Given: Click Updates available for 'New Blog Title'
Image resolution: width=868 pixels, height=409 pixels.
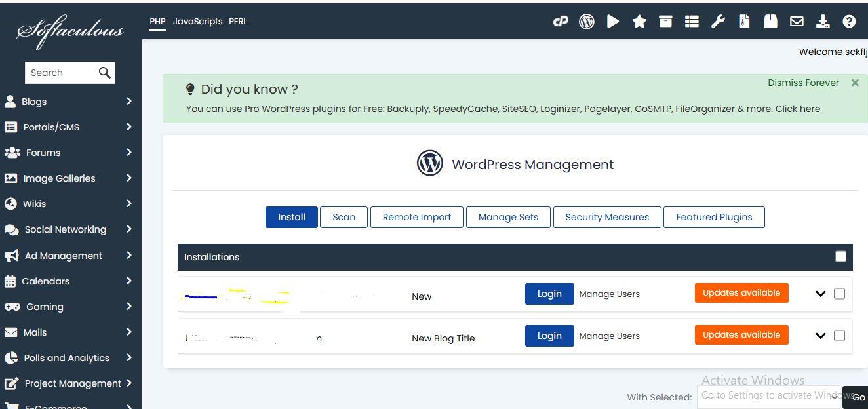Looking at the screenshot, I should coord(741,335).
